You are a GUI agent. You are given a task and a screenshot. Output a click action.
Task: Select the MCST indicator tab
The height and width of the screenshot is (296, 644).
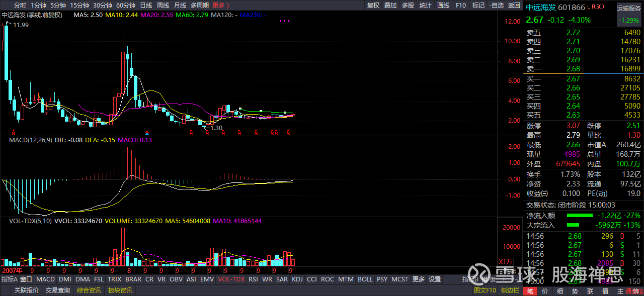pos(400,279)
